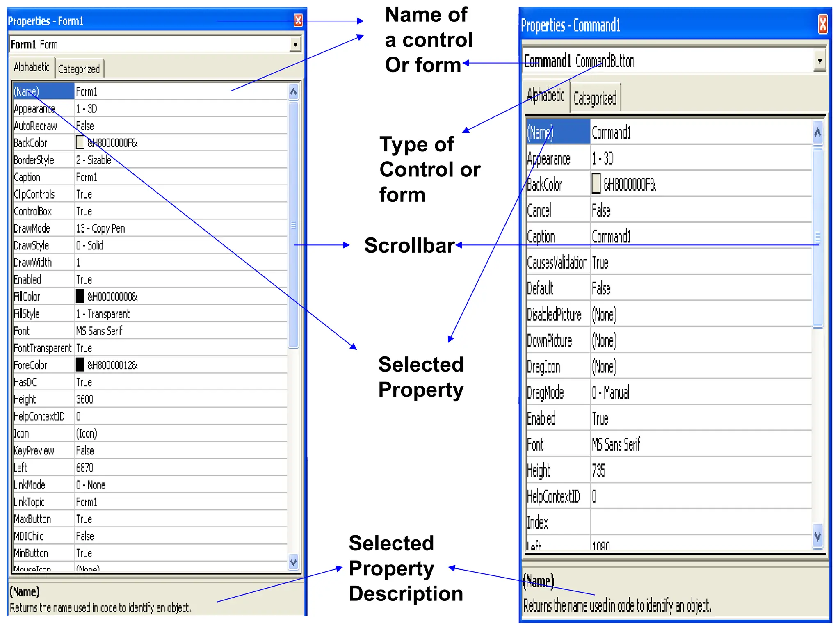Select the HasDC property row

(150, 382)
